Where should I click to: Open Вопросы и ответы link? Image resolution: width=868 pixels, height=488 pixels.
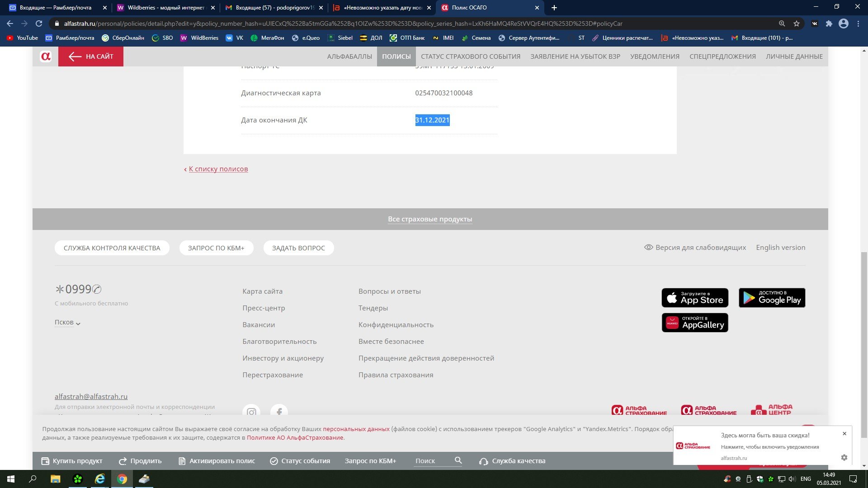(x=390, y=291)
